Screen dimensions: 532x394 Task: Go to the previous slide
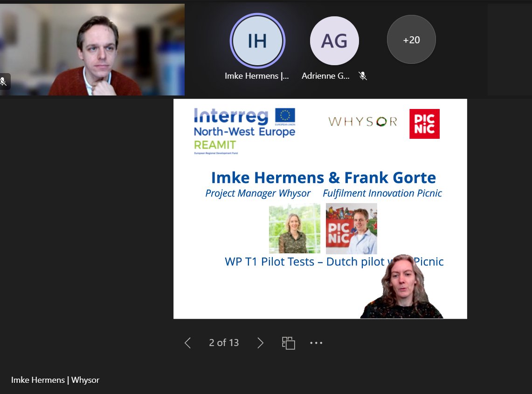[x=187, y=343]
